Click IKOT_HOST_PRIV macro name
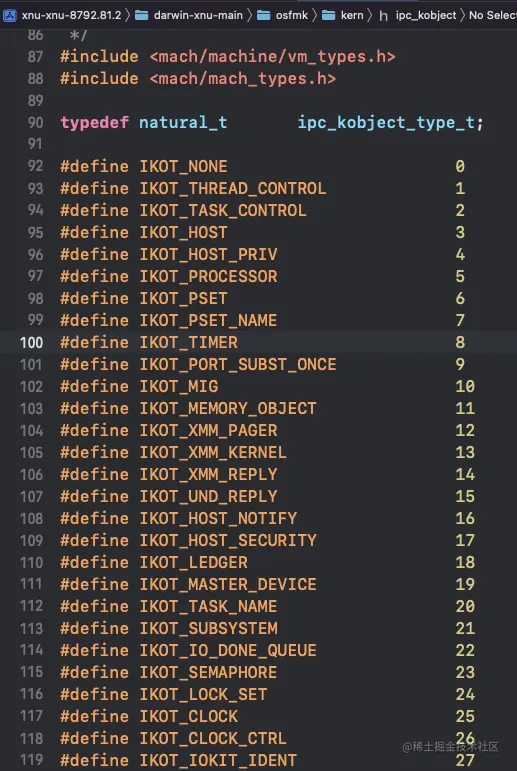This screenshot has width=517, height=771. [x=208, y=254]
